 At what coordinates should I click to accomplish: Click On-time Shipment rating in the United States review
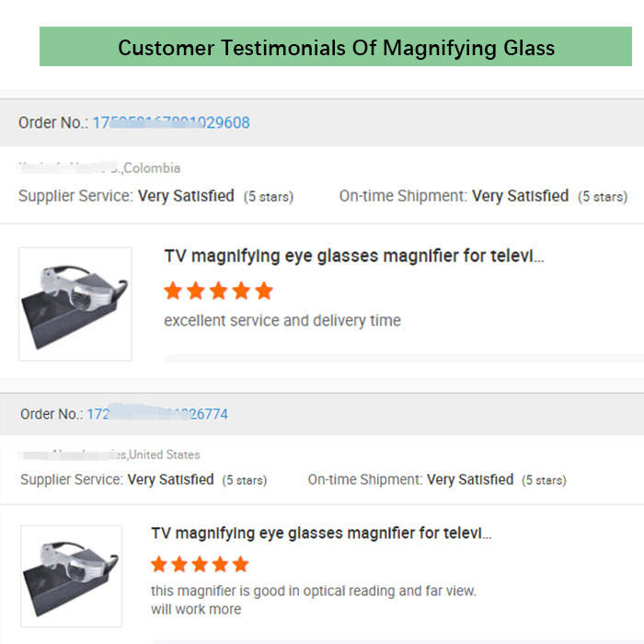436,479
